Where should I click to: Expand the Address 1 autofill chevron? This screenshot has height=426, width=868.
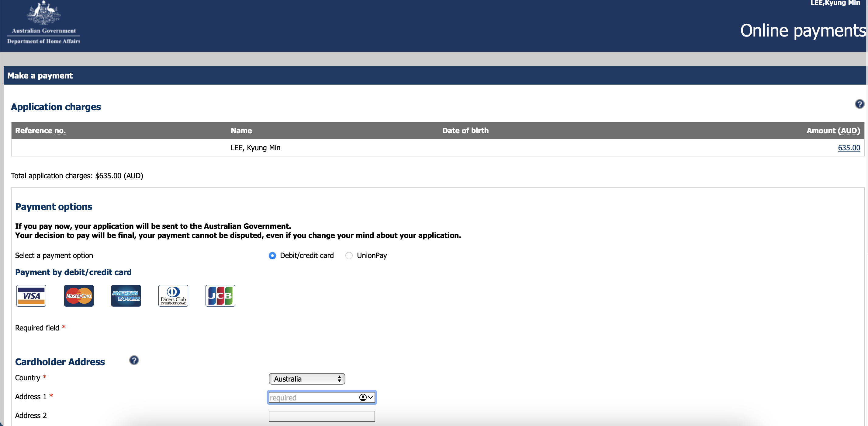click(371, 397)
